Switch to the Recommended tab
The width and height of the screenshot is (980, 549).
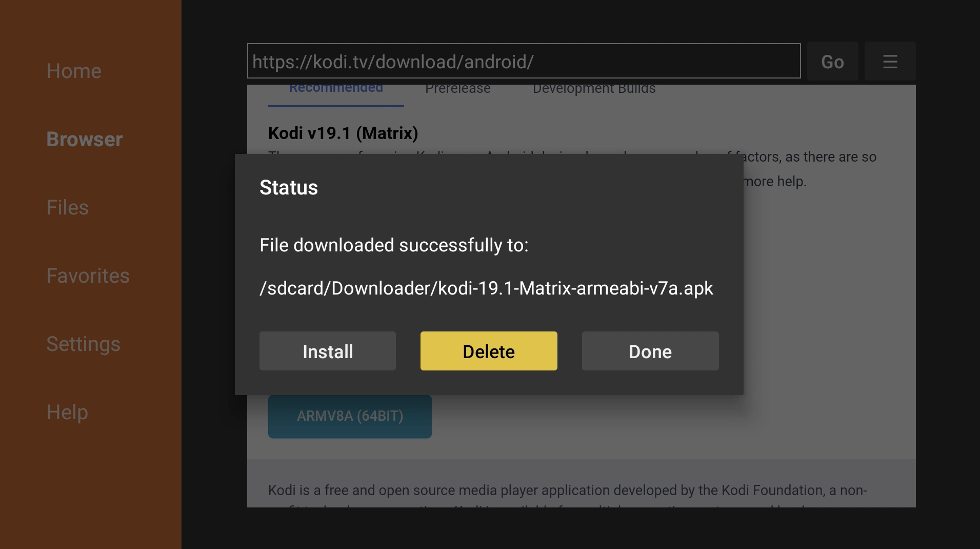click(x=336, y=90)
